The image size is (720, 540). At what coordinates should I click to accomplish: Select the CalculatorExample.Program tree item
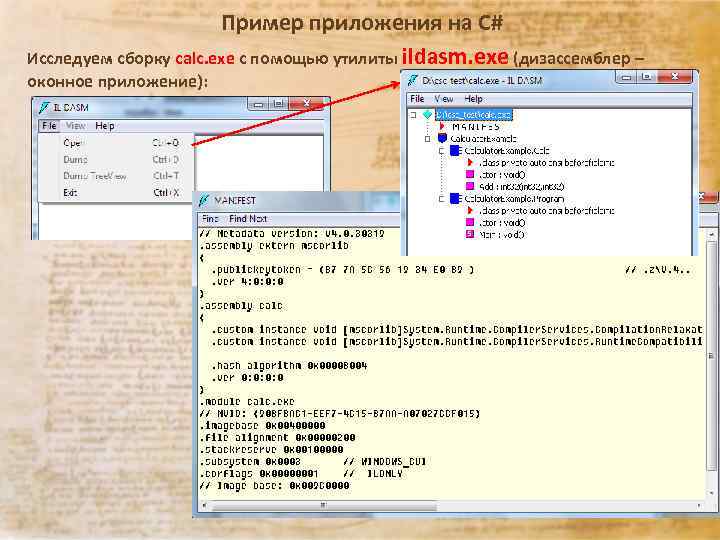(514, 199)
